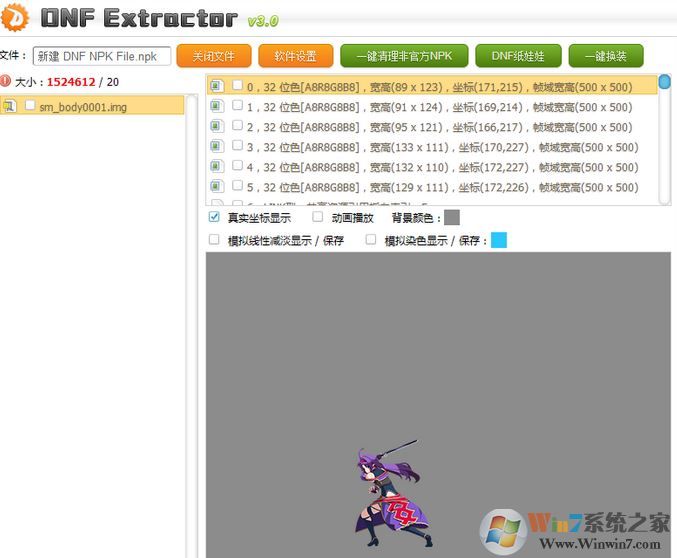Click the character sprite in preview

pos(393,493)
